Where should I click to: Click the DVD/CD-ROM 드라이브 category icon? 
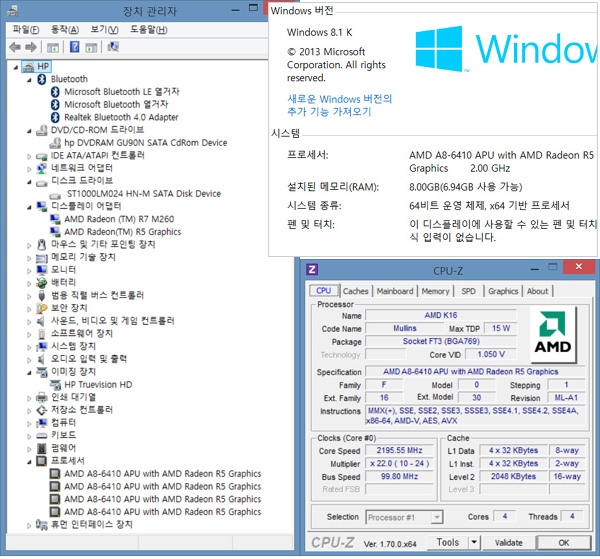[x=42, y=130]
